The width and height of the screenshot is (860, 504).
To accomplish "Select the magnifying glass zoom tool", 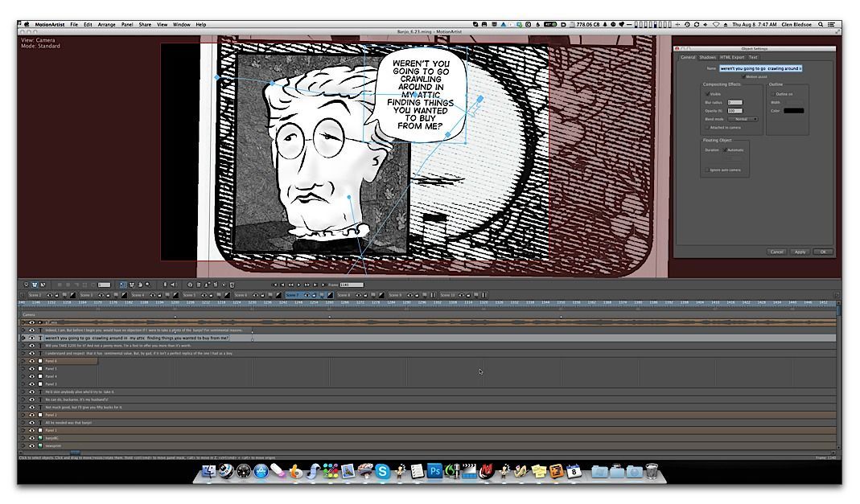I will (148, 285).
